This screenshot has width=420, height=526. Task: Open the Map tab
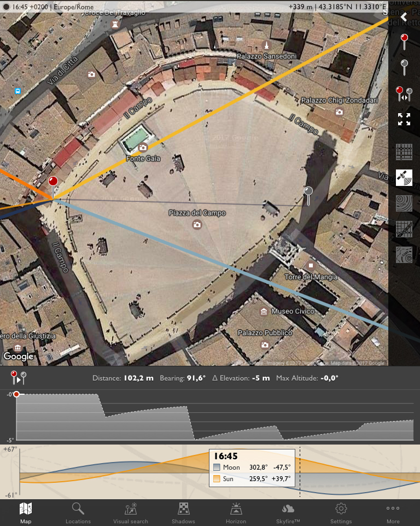[26, 513]
